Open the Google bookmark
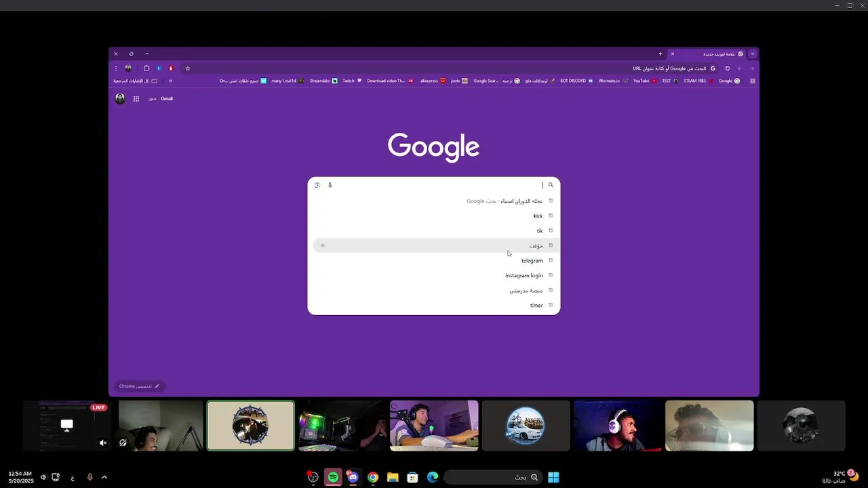This screenshot has height=488, width=868. coord(729,81)
